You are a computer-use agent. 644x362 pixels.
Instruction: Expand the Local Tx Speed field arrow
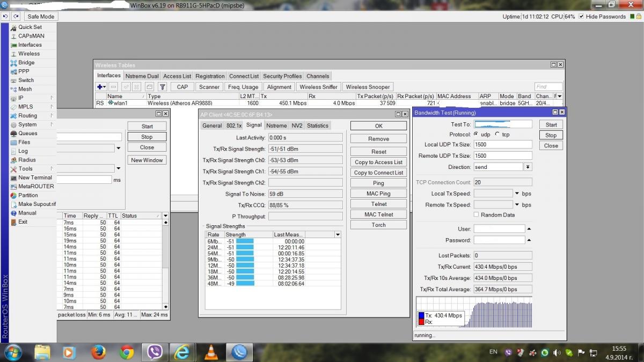point(517,194)
